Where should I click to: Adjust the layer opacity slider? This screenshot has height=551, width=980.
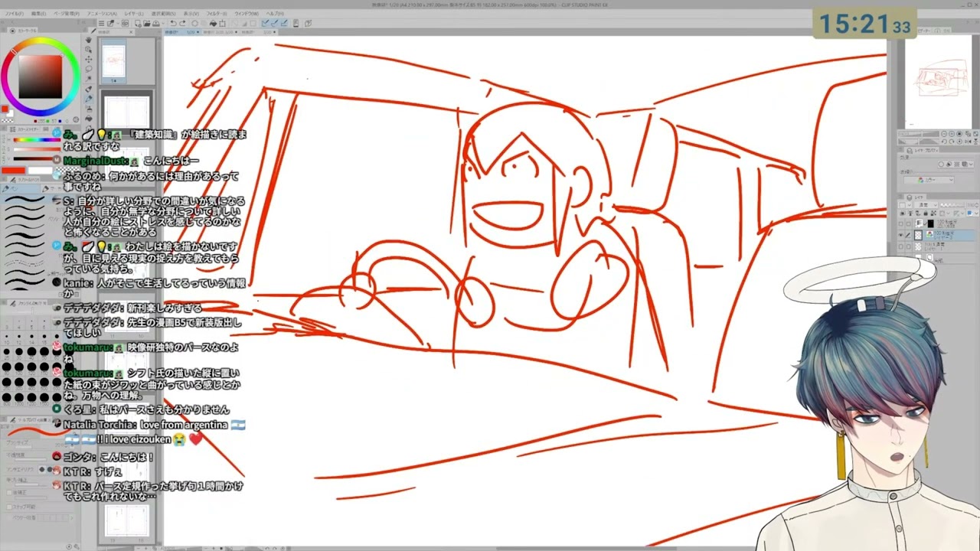click(x=952, y=205)
